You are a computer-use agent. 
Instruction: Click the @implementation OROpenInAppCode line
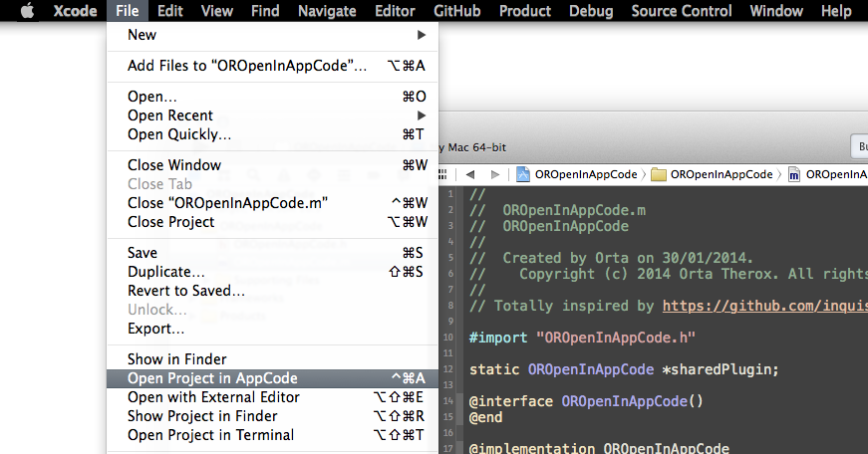pos(599,447)
